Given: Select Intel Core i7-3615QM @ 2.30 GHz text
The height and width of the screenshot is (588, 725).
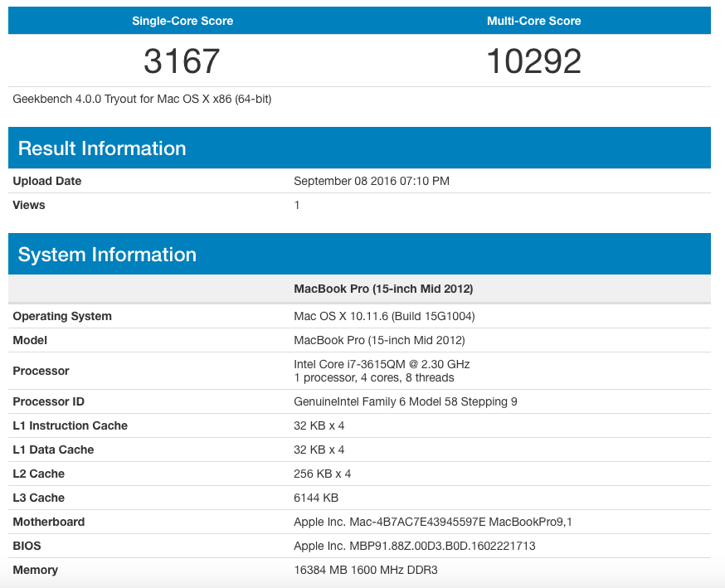Looking at the screenshot, I should [382, 364].
